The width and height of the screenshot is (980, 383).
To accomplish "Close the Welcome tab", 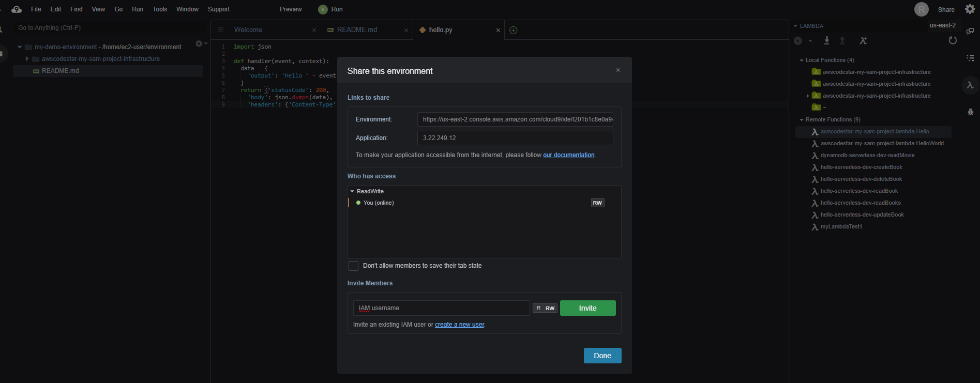I will (314, 30).
